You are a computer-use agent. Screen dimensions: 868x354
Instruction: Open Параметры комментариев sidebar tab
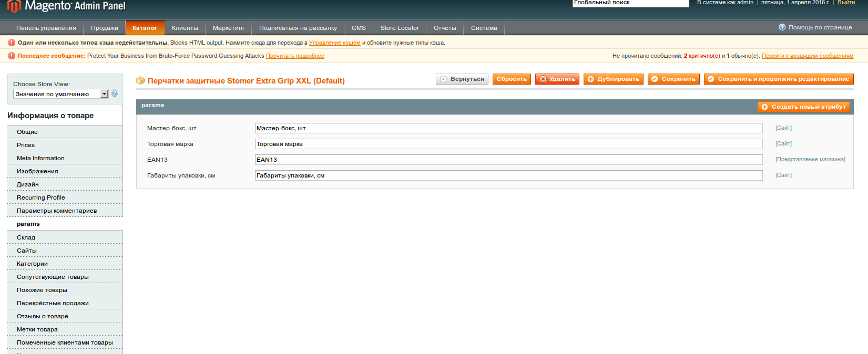(65, 211)
